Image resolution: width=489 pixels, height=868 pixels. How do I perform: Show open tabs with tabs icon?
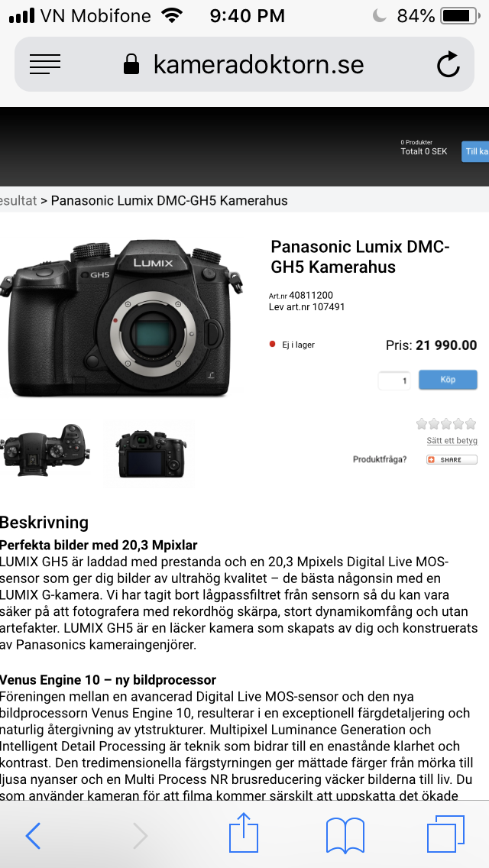pyautogui.click(x=445, y=834)
